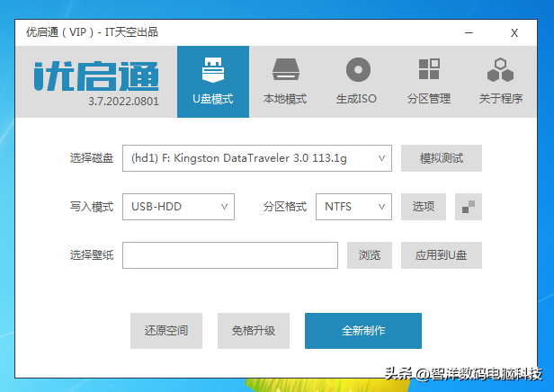Click the 优启通 logo
The width and height of the screenshot is (554, 392).
coord(96,76)
